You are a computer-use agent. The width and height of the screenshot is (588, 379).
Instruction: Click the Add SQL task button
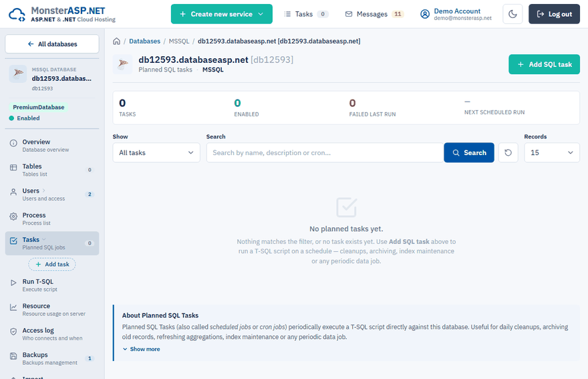tap(544, 64)
